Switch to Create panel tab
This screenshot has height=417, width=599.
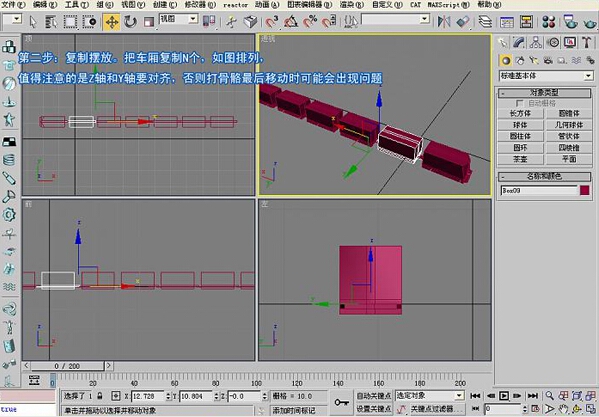[502, 42]
